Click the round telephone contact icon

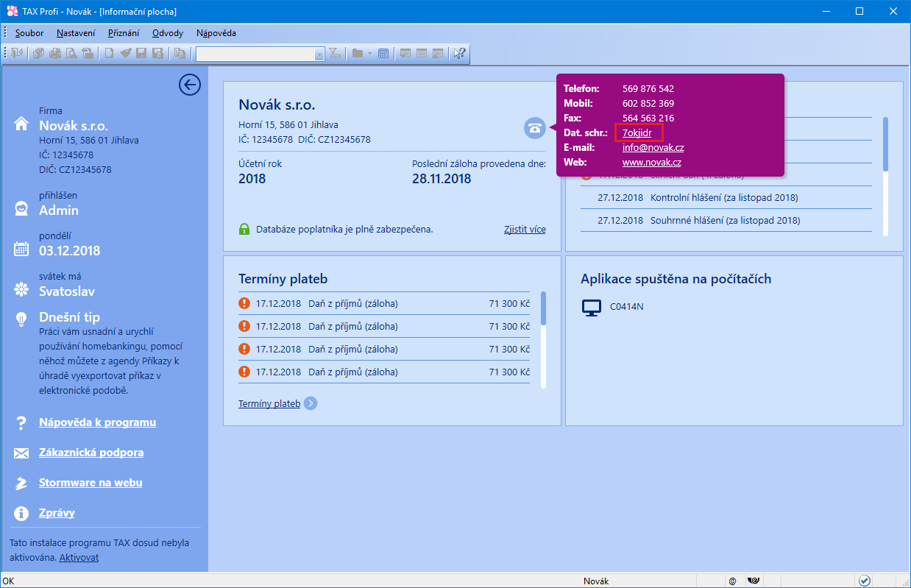click(535, 128)
